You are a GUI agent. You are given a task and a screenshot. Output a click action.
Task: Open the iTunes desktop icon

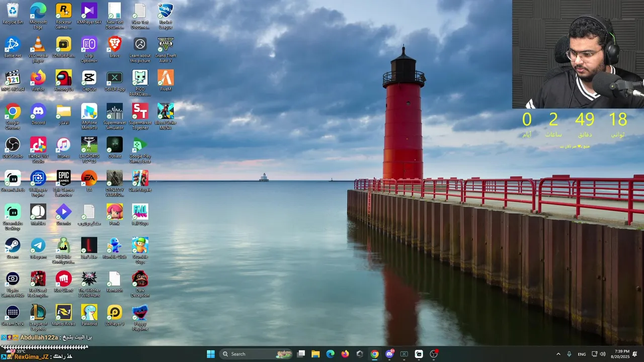63,148
